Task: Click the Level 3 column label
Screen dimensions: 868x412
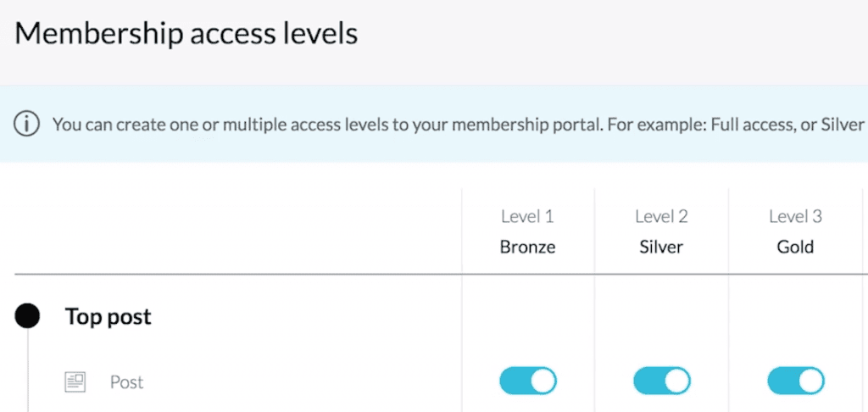Action: click(795, 216)
